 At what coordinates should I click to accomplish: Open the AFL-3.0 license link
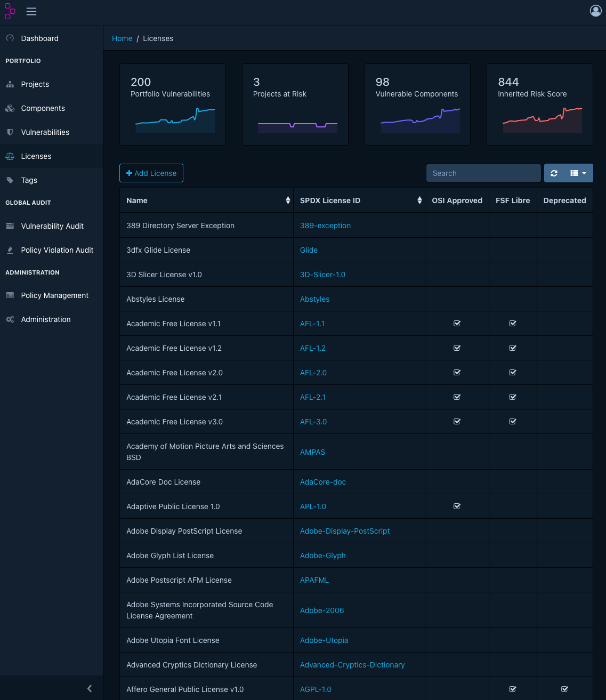(313, 422)
